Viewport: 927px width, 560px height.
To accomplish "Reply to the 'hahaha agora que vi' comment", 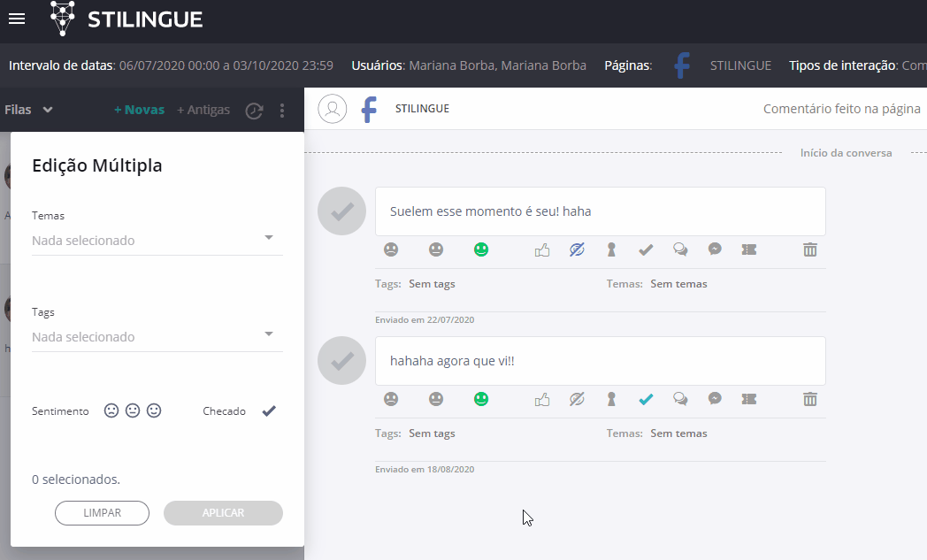I will (680, 399).
